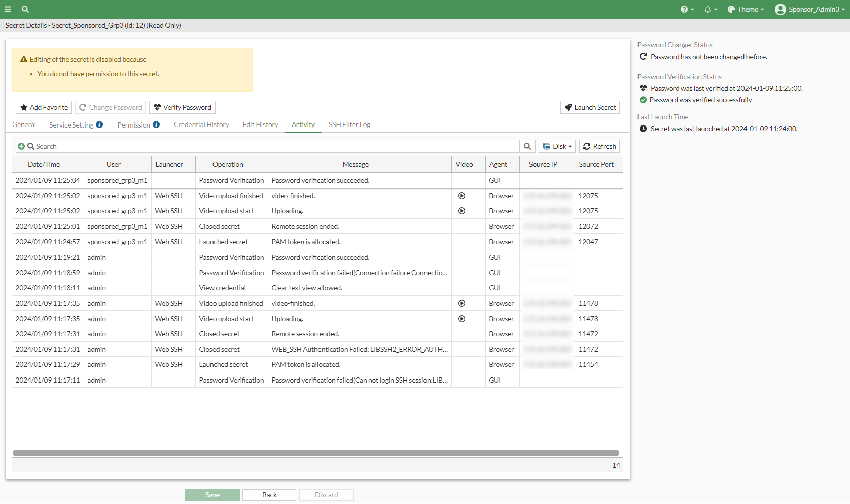This screenshot has height=504, width=850.
Task: Expand the Disk log source dropdown
Action: click(557, 146)
